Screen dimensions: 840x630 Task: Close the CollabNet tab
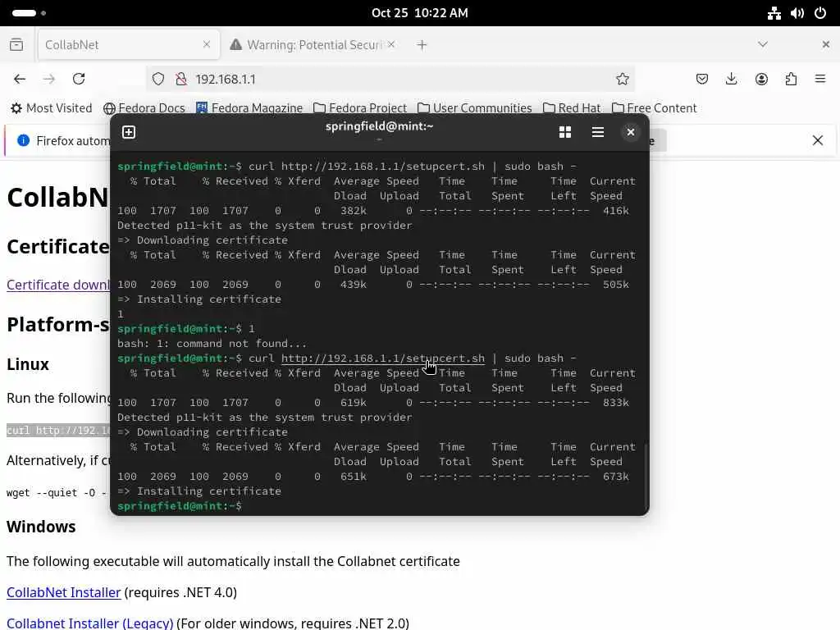pyautogui.click(x=207, y=44)
